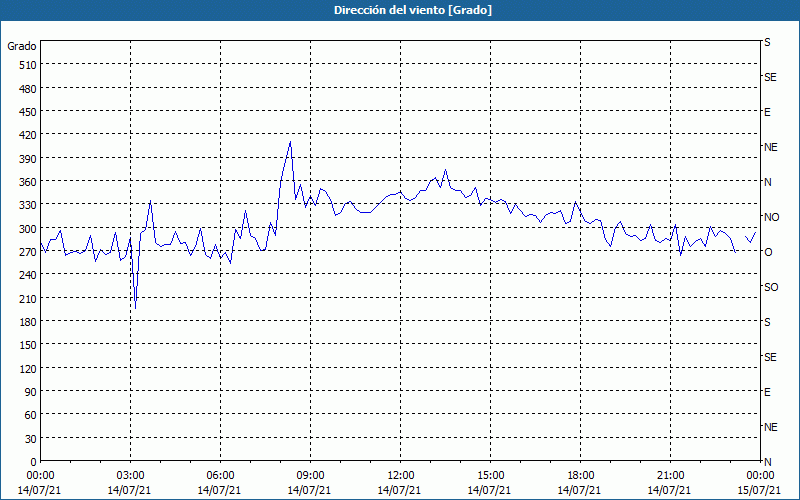
Task: Click the 240 degree axis label
Action: click(29, 275)
